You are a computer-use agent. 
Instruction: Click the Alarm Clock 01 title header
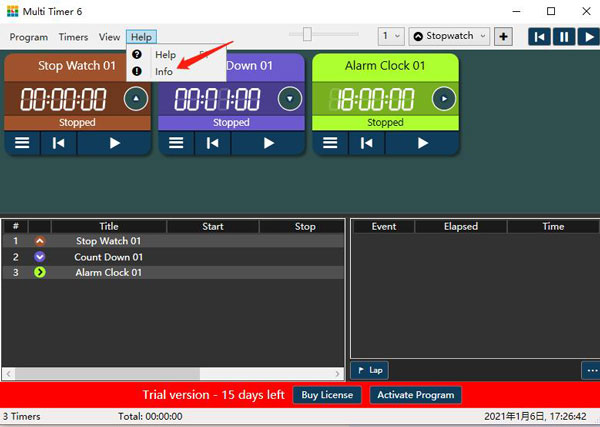click(x=385, y=66)
